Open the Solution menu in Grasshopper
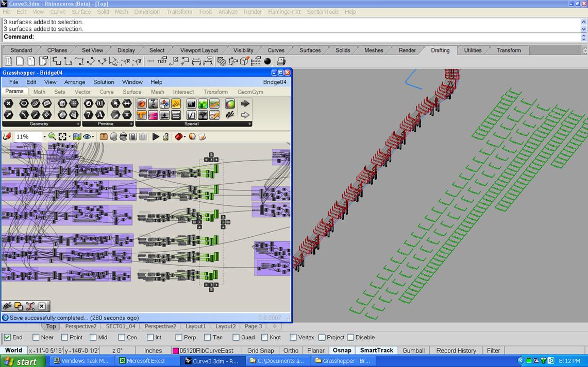 click(x=104, y=82)
